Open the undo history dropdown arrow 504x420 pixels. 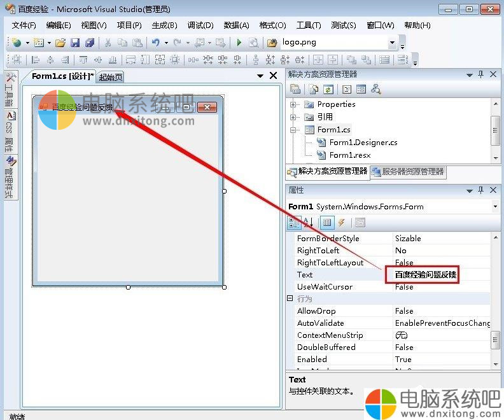166,43
